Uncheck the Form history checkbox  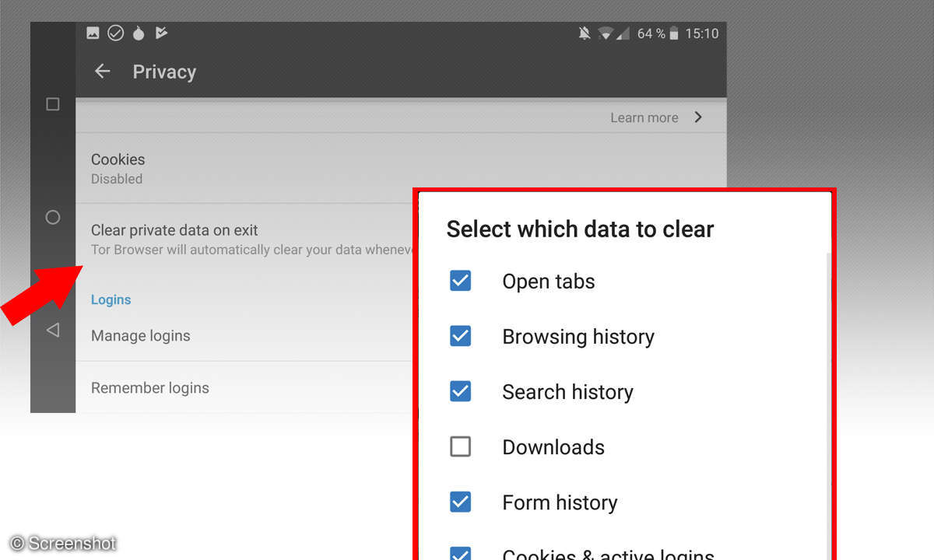click(x=460, y=502)
